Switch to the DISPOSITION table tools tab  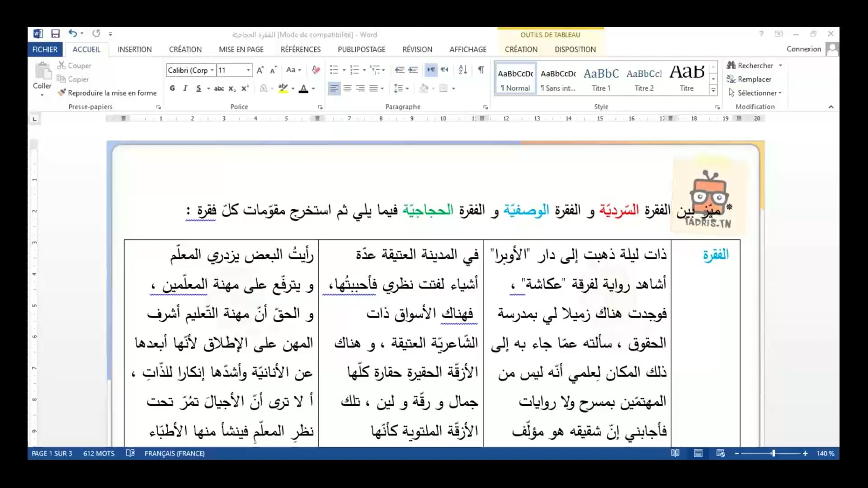click(575, 49)
